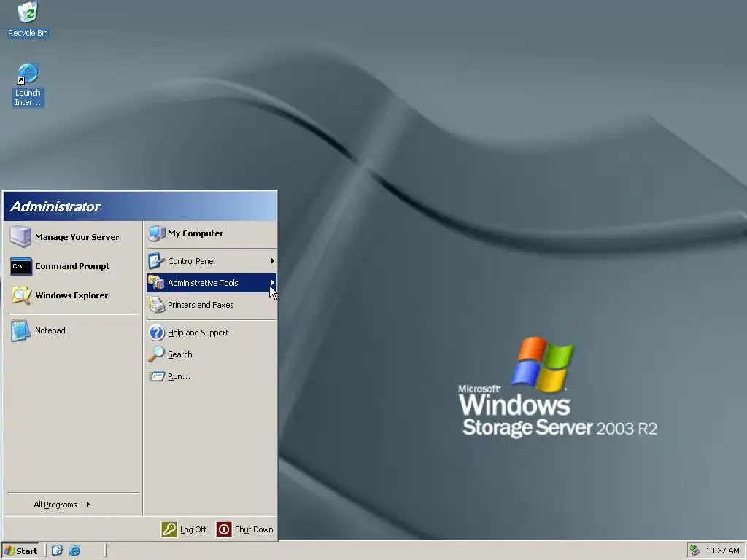
Task: Click the Printers and Faxes icon
Action: click(x=156, y=305)
